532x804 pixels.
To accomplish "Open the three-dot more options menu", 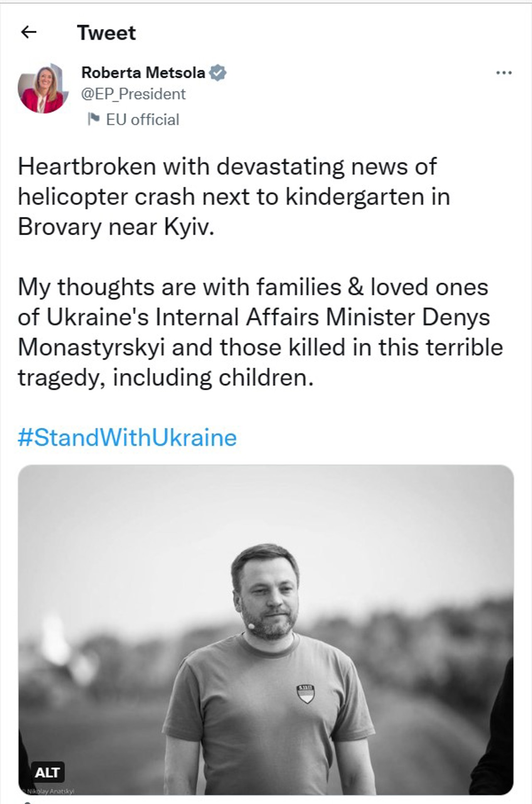I will (504, 73).
